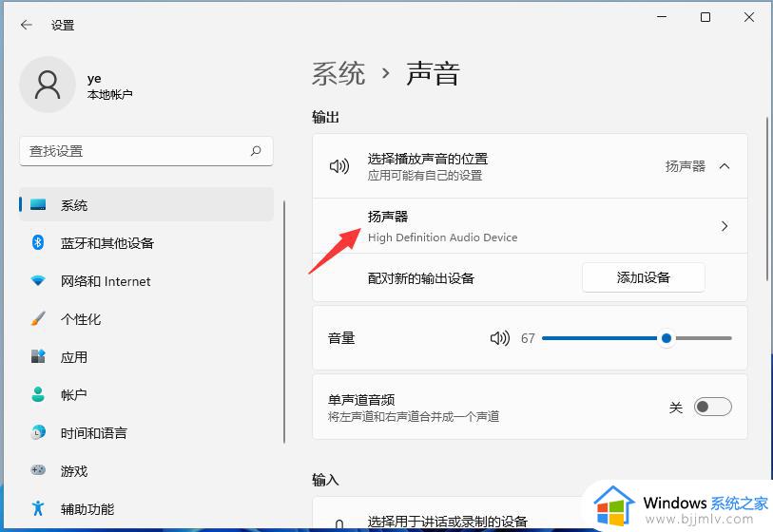The height and width of the screenshot is (532, 773).
Task: Click the main content vertical scrollbar
Action: click(767, 199)
